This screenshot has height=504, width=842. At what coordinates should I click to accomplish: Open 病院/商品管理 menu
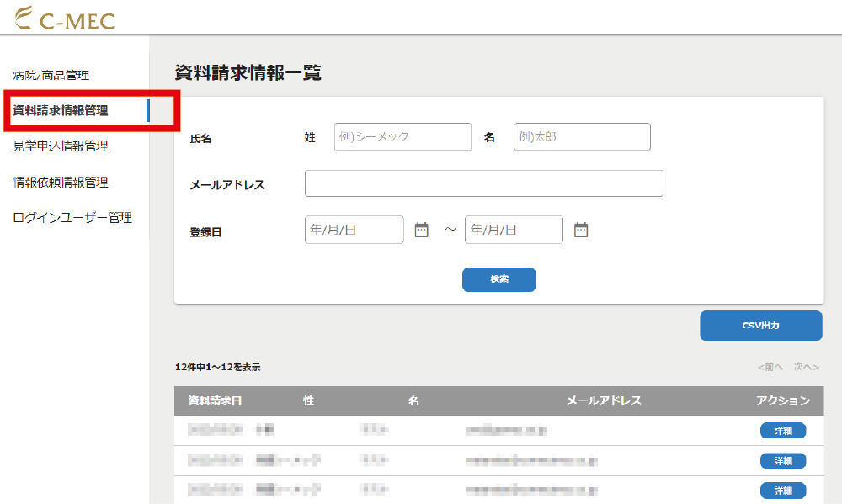click(51, 75)
